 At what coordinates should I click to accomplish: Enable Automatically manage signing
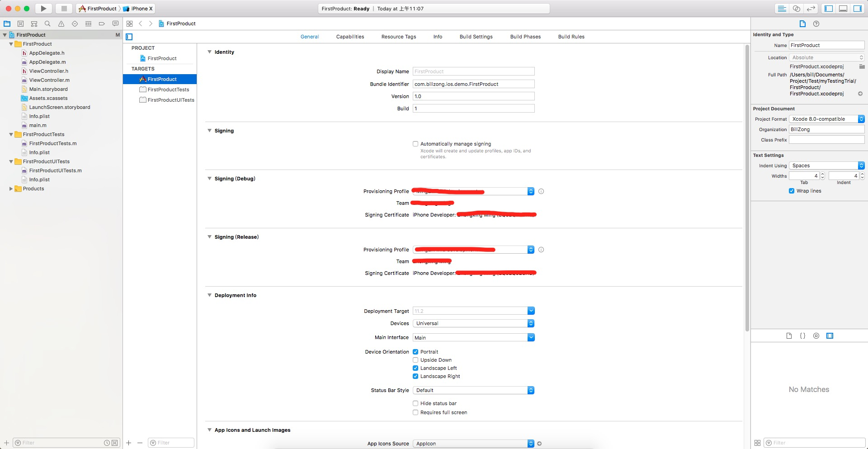tap(415, 144)
